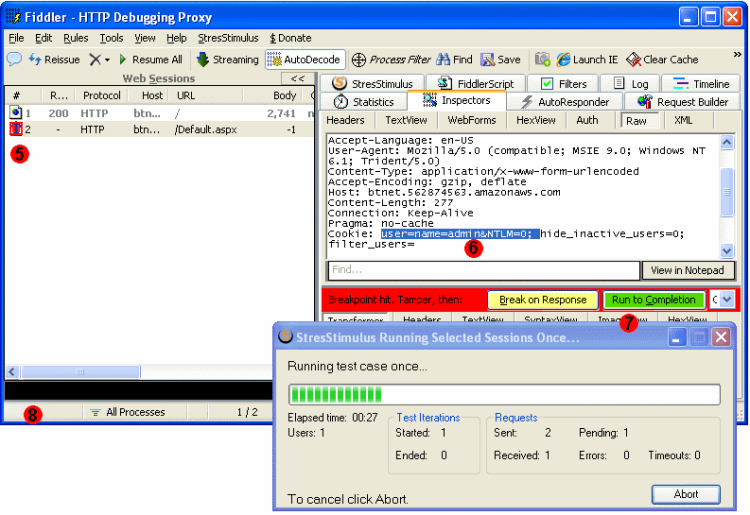
Task: Open the Remove dropdown arrow
Action: 107,60
